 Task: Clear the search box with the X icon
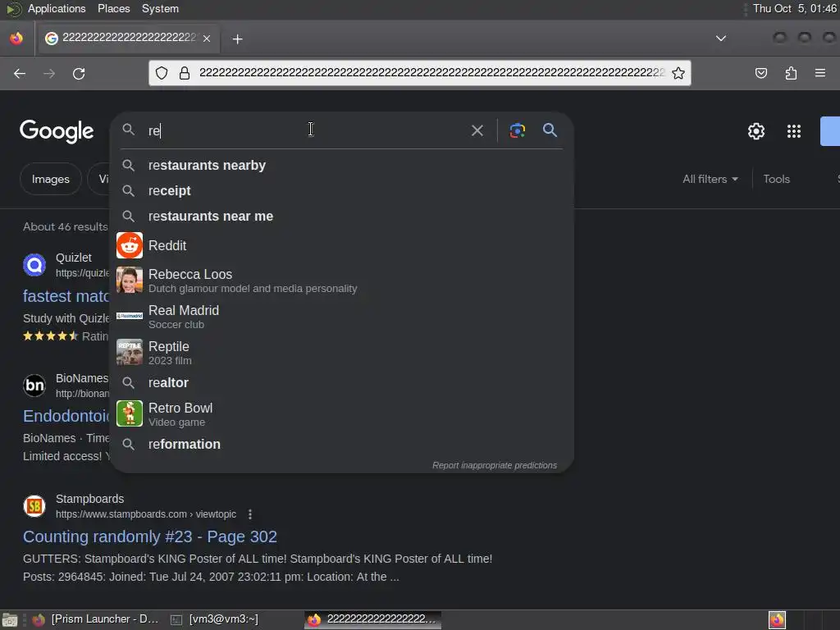477,130
